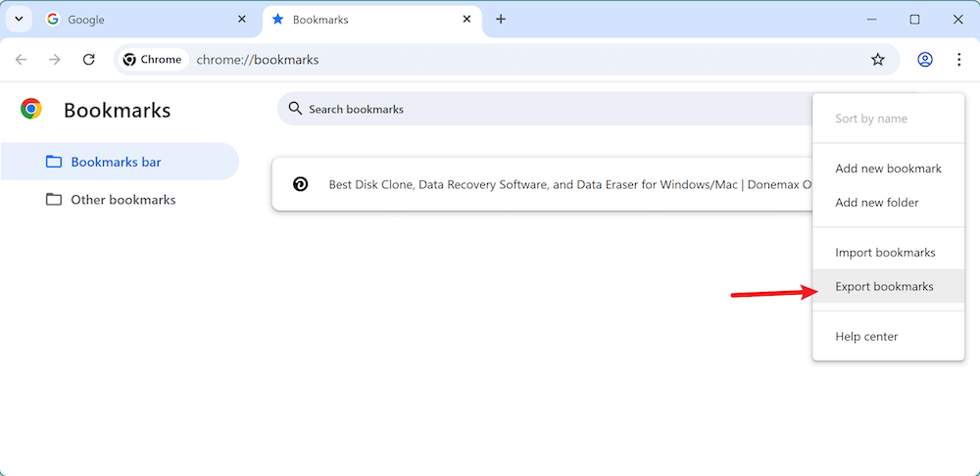Click the Chrome site info chip

pyautogui.click(x=153, y=60)
